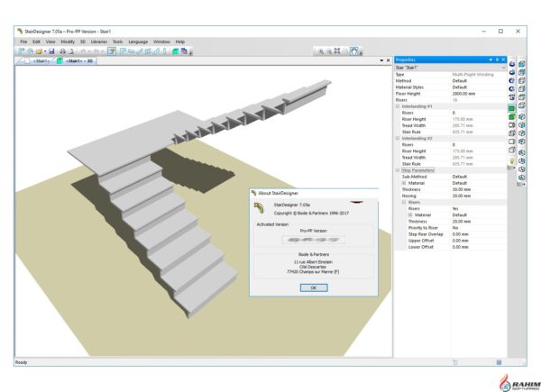The width and height of the screenshot is (541, 392).
Task: Click the Undo arrow in the toolbar
Action: tap(83, 51)
